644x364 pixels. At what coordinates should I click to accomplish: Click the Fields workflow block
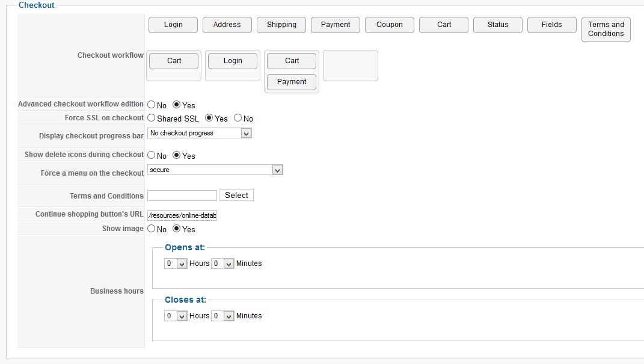[551, 25]
